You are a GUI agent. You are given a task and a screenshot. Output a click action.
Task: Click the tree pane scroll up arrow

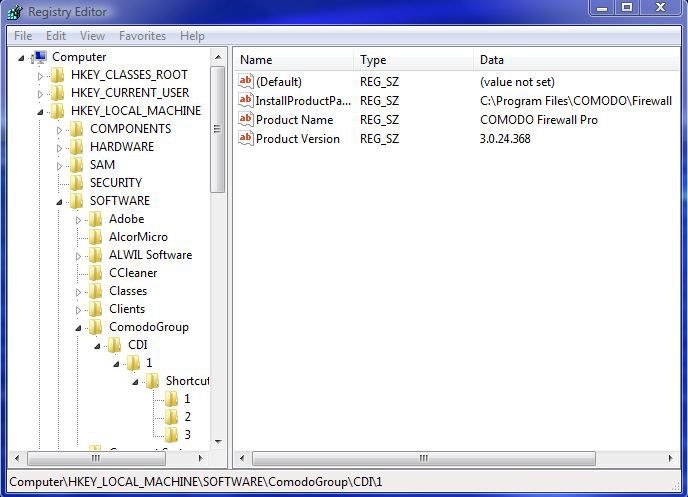(x=218, y=57)
